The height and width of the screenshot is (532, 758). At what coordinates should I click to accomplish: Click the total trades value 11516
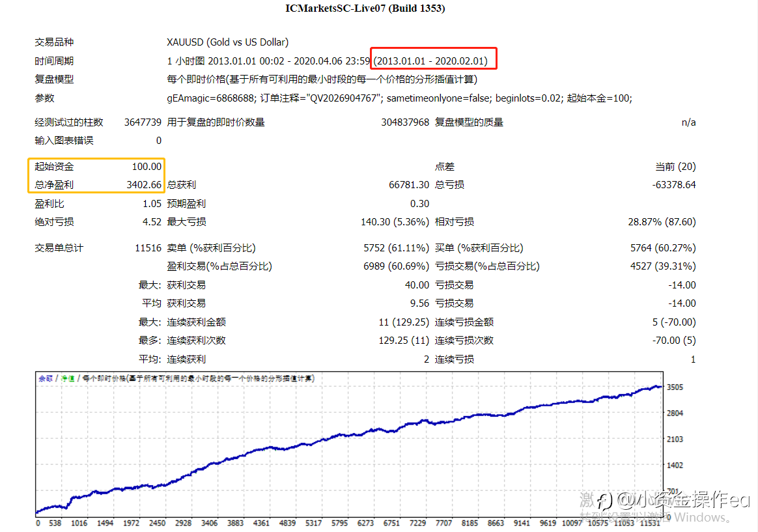(x=148, y=248)
